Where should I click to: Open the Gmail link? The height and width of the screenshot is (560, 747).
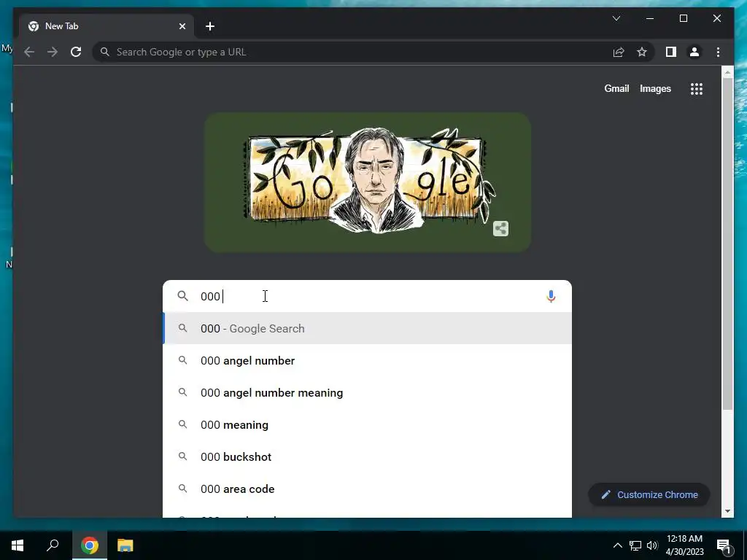[x=616, y=88]
